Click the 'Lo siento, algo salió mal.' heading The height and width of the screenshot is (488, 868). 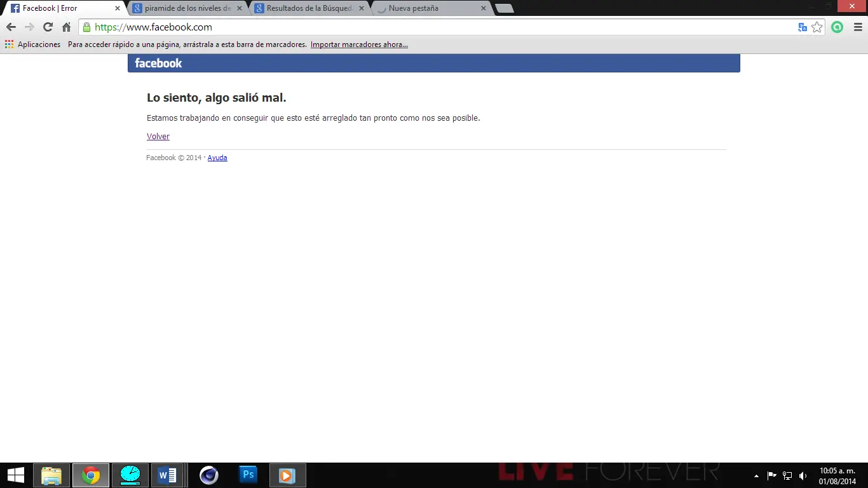click(217, 98)
